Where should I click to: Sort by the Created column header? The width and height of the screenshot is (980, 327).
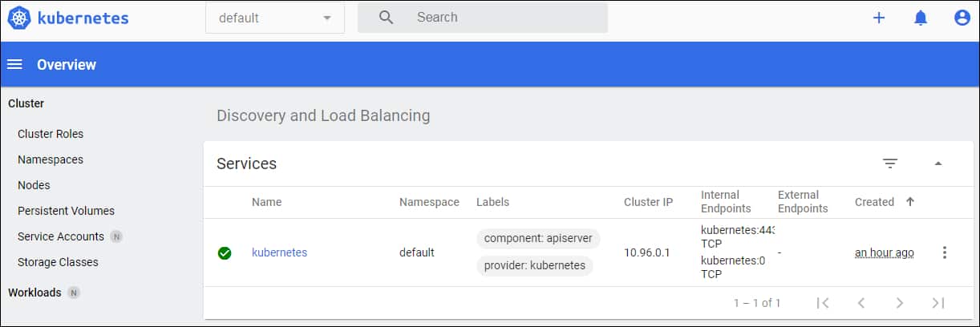[x=874, y=202]
